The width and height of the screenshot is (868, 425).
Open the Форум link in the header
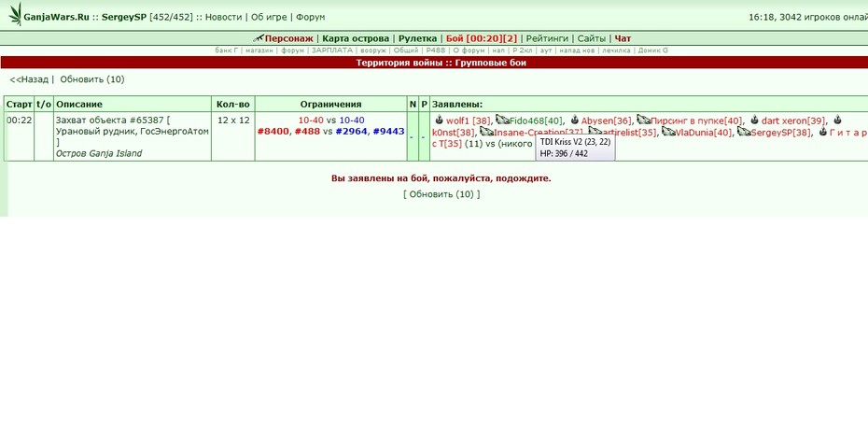point(311,17)
